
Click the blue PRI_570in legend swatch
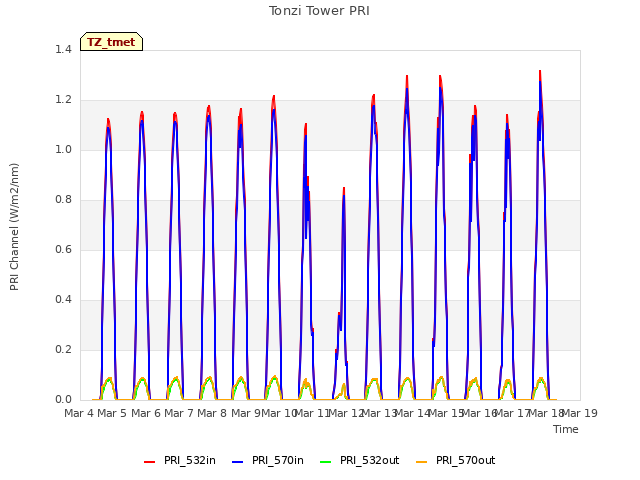[238, 462]
